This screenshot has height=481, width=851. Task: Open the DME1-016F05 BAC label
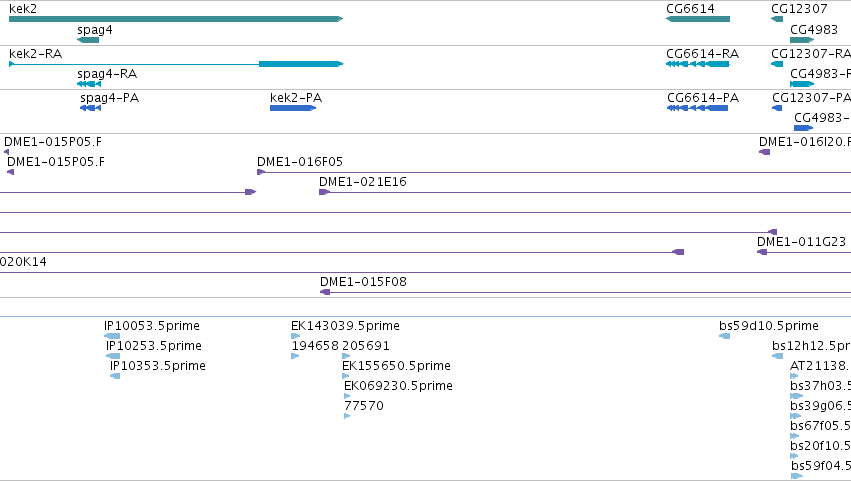click(300, 162)
